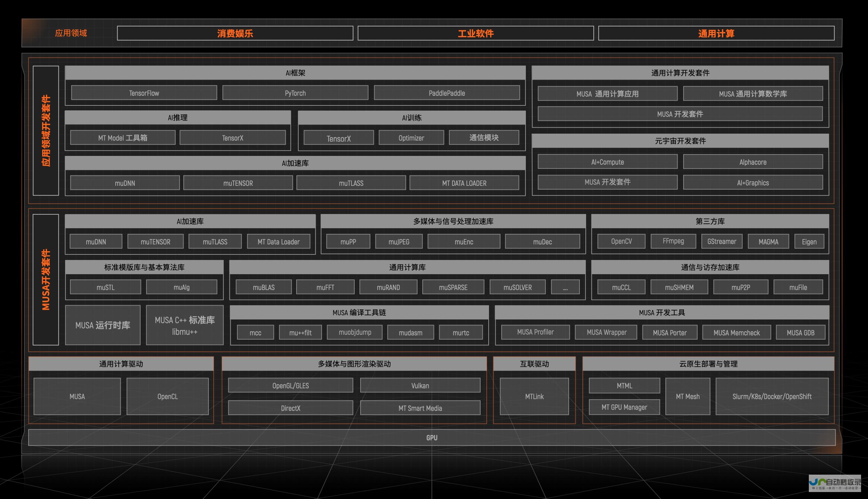This screenshot has height=499, width=868.
Task: Select the muBLAS box
Action: pos(264,287)
